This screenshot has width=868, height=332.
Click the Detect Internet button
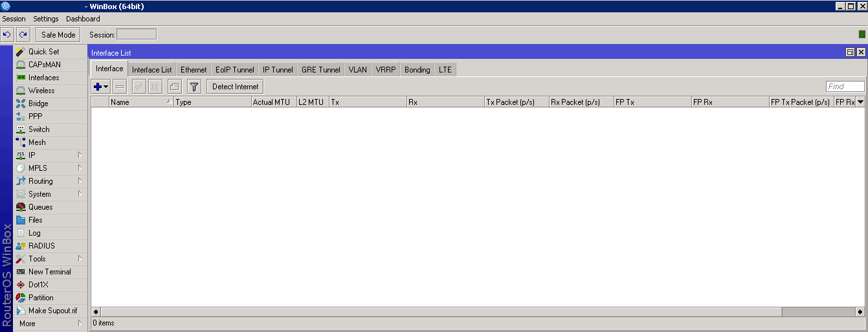pyautogui.click(x=235, y=86)
